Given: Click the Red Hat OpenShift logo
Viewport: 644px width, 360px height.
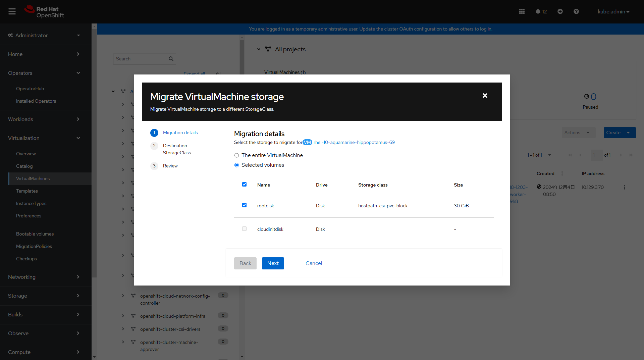Looking at the screenshot, I should pyautogui.click(x=44, y=12).
